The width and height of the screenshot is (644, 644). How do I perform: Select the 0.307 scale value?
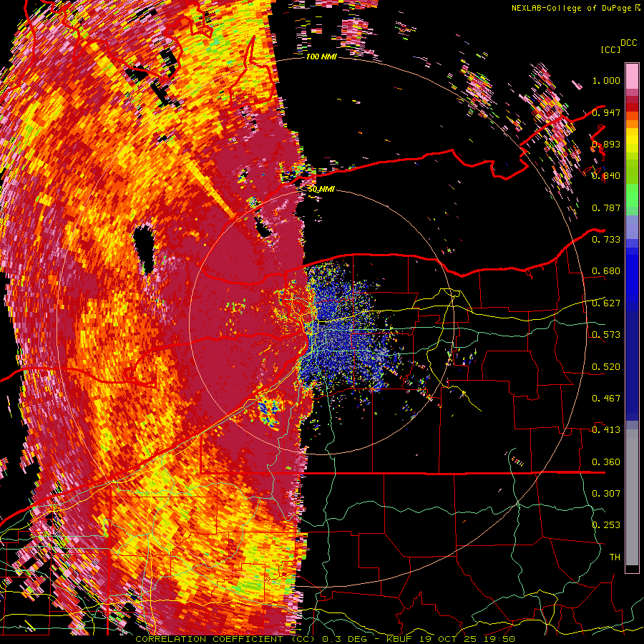point(606,493)
